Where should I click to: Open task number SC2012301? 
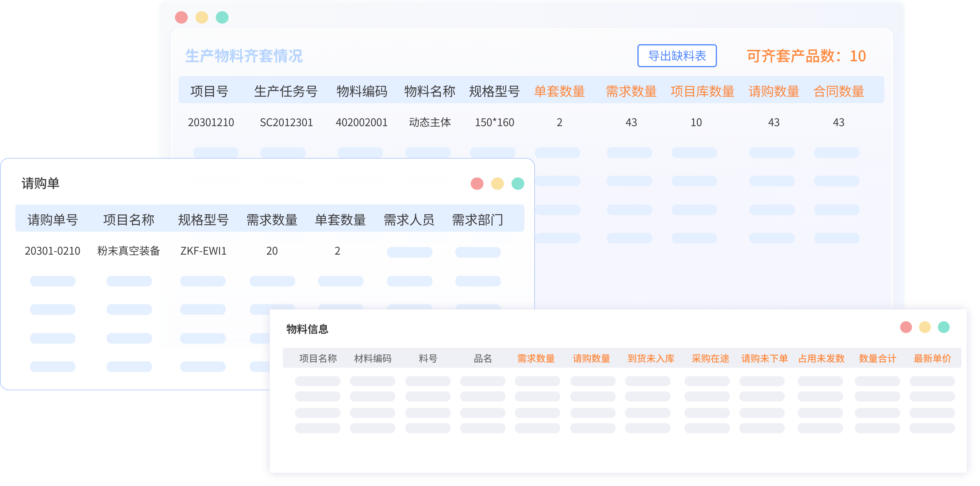tap(286, 123)
